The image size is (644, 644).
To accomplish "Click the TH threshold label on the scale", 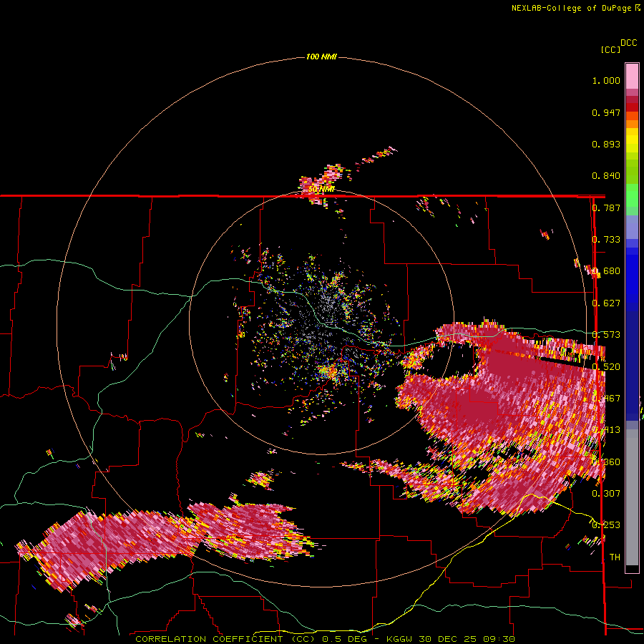I will pyautogui.click(x=615, y=557).
